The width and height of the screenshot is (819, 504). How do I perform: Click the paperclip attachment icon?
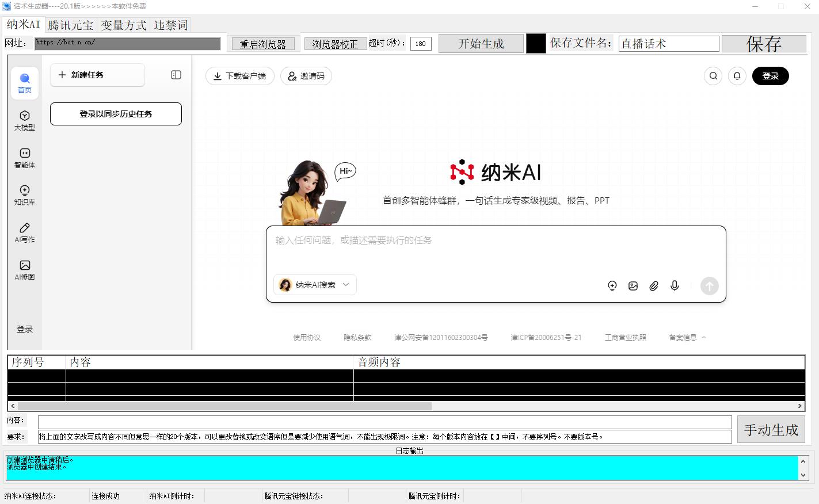tap(654, 286)
